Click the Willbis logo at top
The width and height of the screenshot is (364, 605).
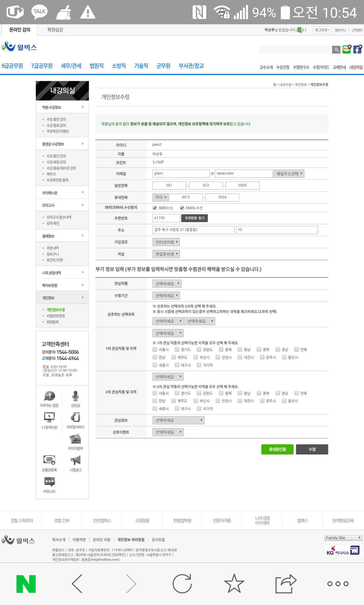point(19,47)
